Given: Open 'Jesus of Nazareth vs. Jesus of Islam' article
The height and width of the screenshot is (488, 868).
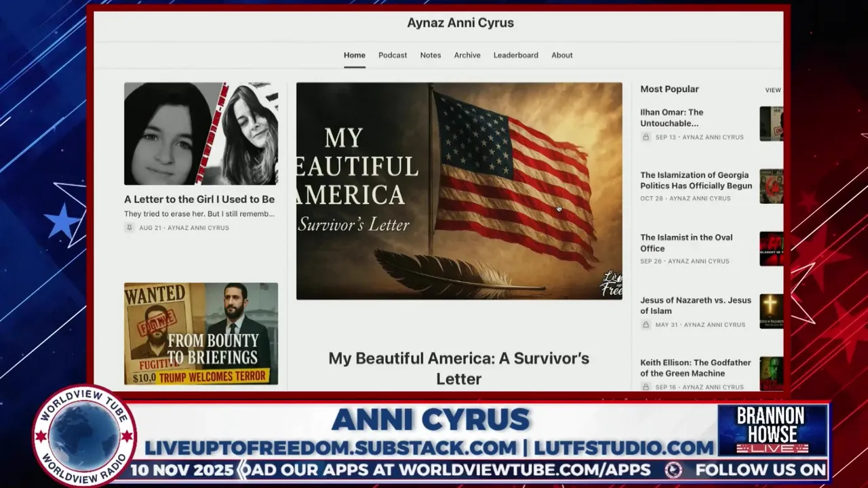Looking at the screenshot, I should coord(696,306).
